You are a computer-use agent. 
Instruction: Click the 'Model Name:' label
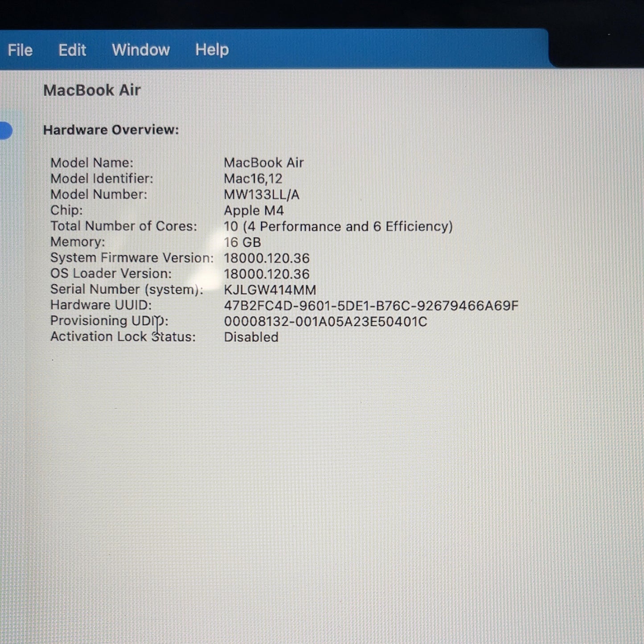[92, 163]
